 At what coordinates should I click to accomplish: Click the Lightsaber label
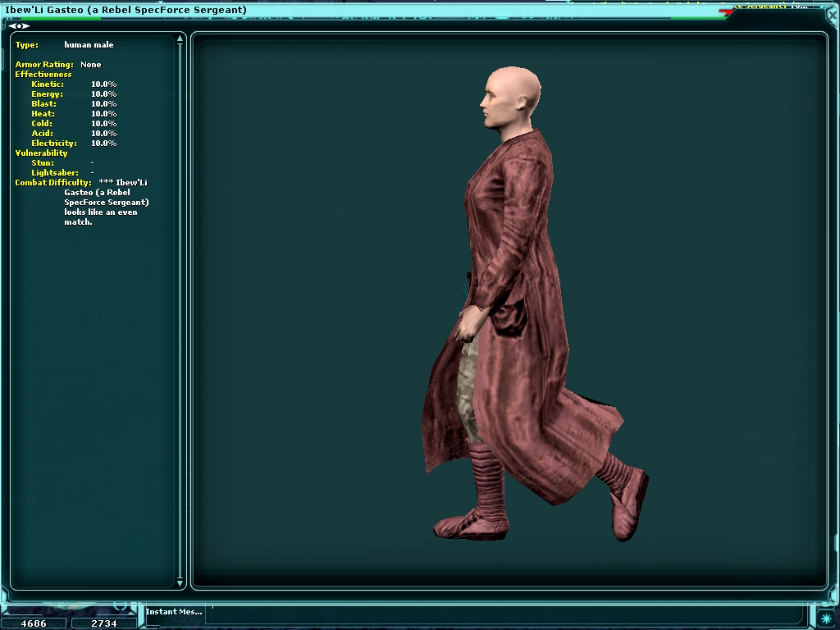coord(55,173)
